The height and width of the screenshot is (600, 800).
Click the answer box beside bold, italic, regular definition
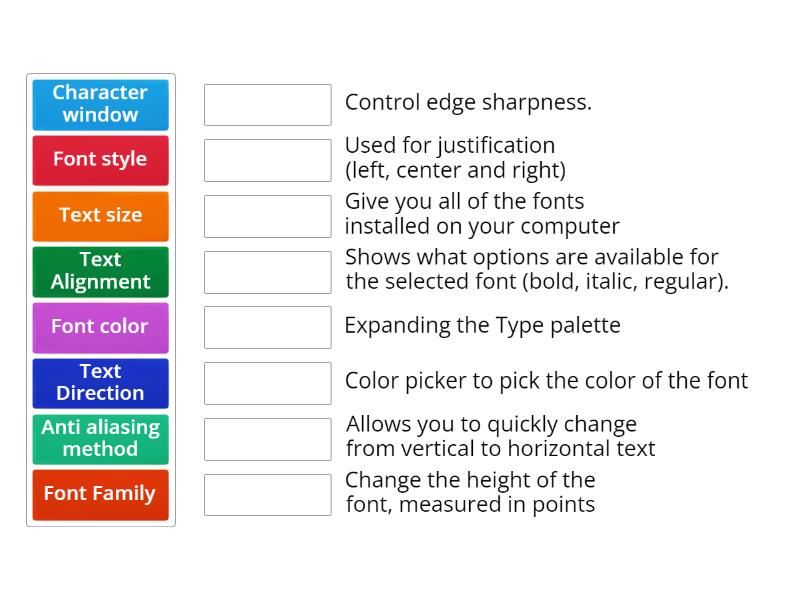pos(267,270)
